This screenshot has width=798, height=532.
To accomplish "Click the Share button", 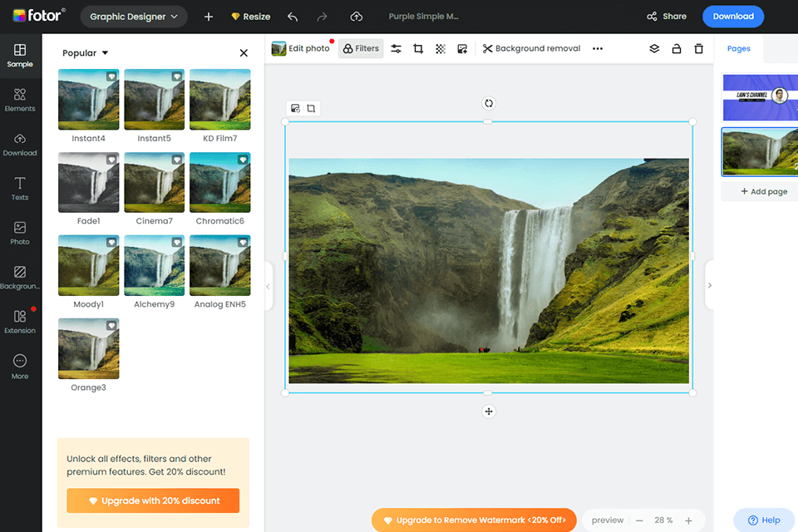I will tap(667, 17).
